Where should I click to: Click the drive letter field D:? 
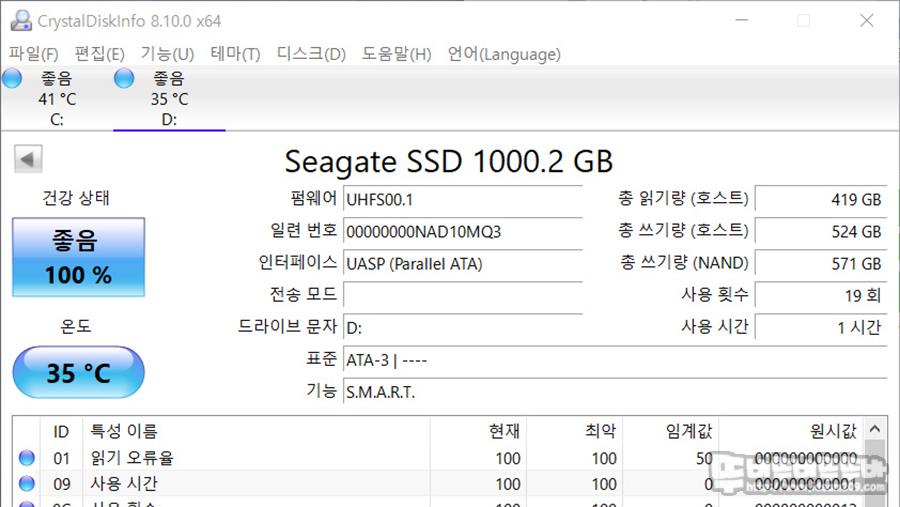click(x=463, y=328)
